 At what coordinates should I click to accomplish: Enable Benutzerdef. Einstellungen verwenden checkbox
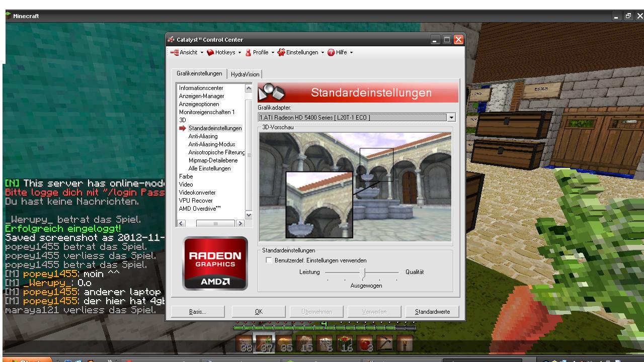click(x=269, y=260)
